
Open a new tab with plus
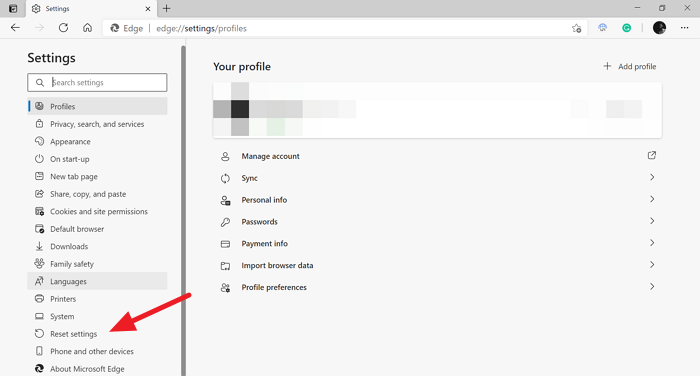[167, 8]
